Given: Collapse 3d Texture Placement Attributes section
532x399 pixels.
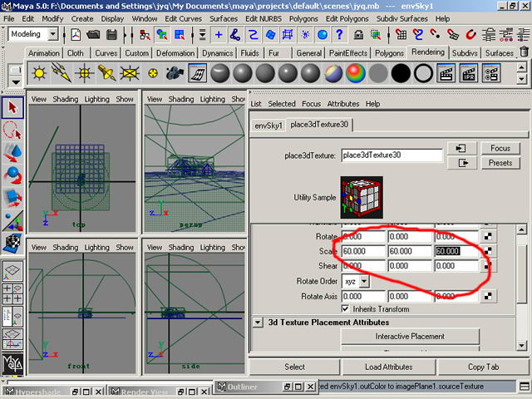Looking at the screenshot, I should point(258,323).
